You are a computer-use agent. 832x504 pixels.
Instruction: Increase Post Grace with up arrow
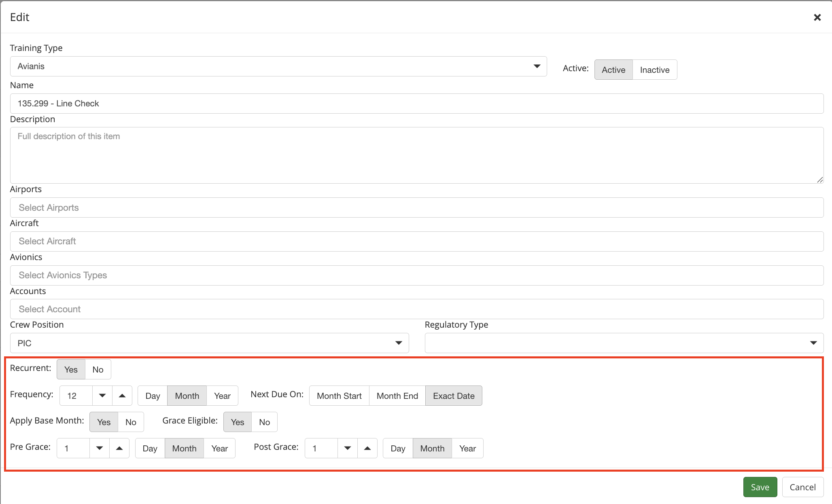[367, 448]
